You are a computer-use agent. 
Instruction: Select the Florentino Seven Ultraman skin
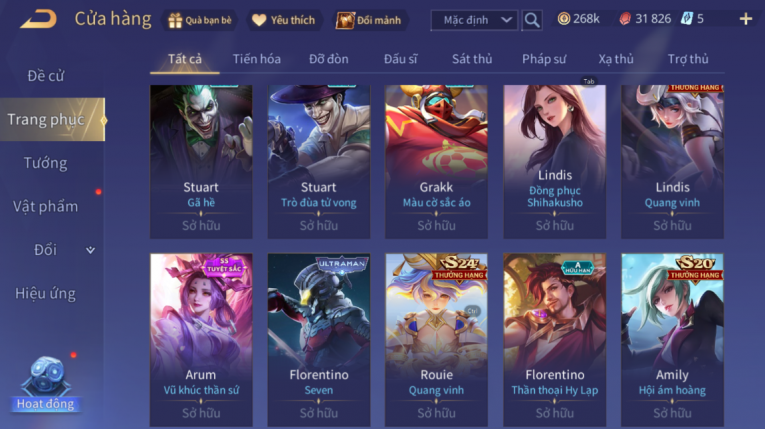319,340
